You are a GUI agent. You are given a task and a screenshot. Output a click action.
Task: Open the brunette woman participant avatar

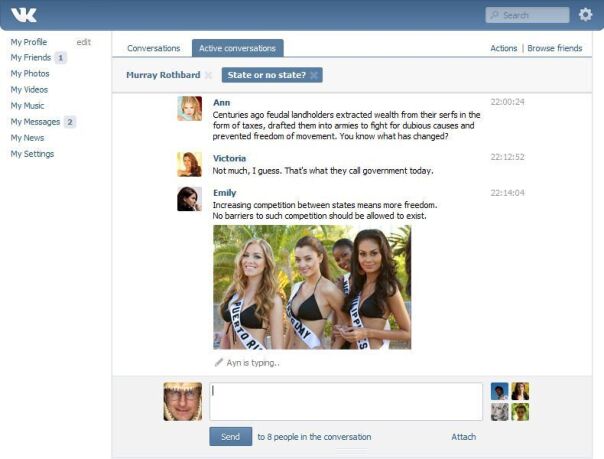520,391
